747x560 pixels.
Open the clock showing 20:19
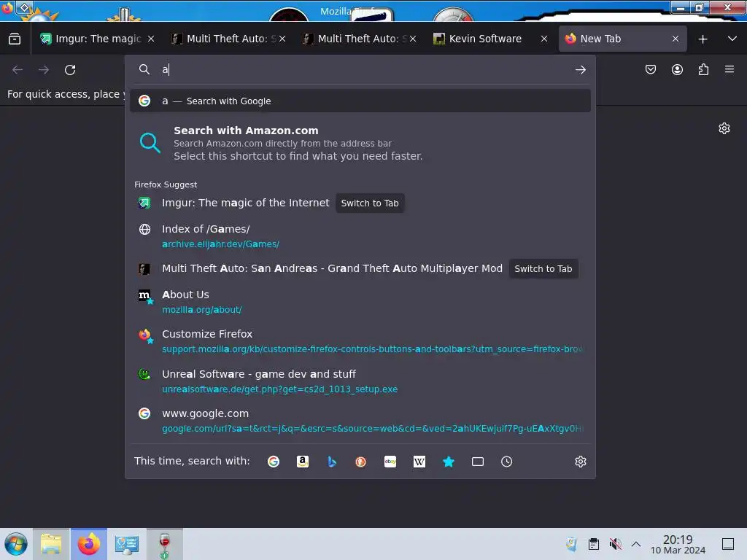click(678, 544)
